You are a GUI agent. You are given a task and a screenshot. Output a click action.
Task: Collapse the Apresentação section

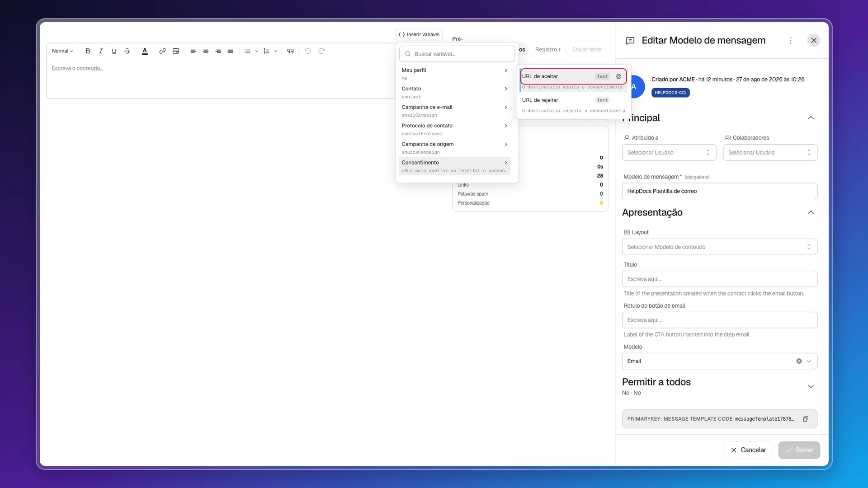click(811, 212)
